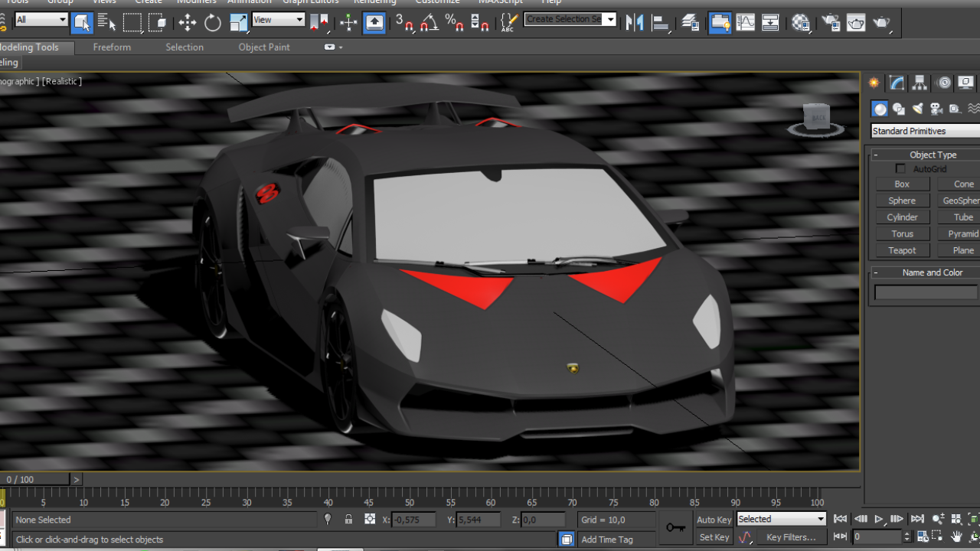Open the Standard Primitives dropdown

click(x=925, y=131)
